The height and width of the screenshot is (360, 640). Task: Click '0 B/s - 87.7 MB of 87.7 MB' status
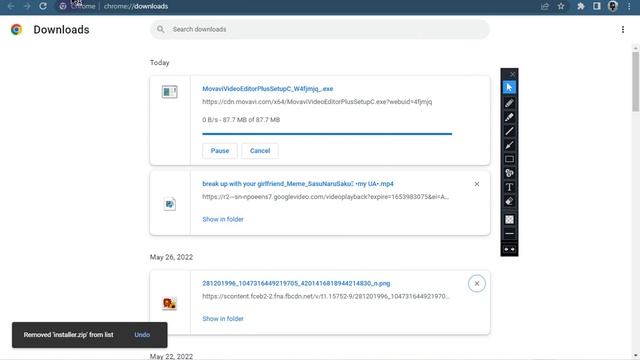click(x=241, y=120)
